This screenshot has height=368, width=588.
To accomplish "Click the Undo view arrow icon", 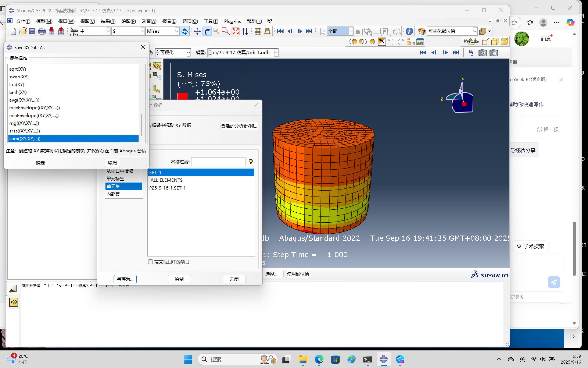I will coord(391,42).
